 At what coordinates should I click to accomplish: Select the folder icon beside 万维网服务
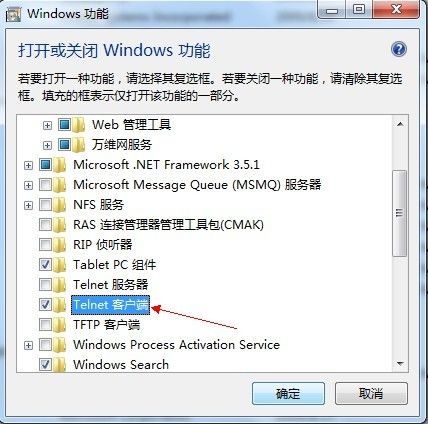point(79,145)
